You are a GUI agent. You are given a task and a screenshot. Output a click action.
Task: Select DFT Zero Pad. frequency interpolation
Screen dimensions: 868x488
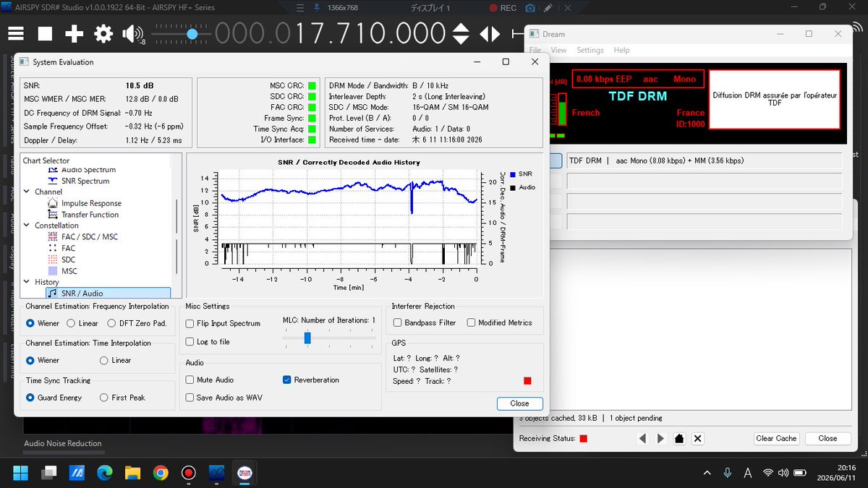pos(137,323)
